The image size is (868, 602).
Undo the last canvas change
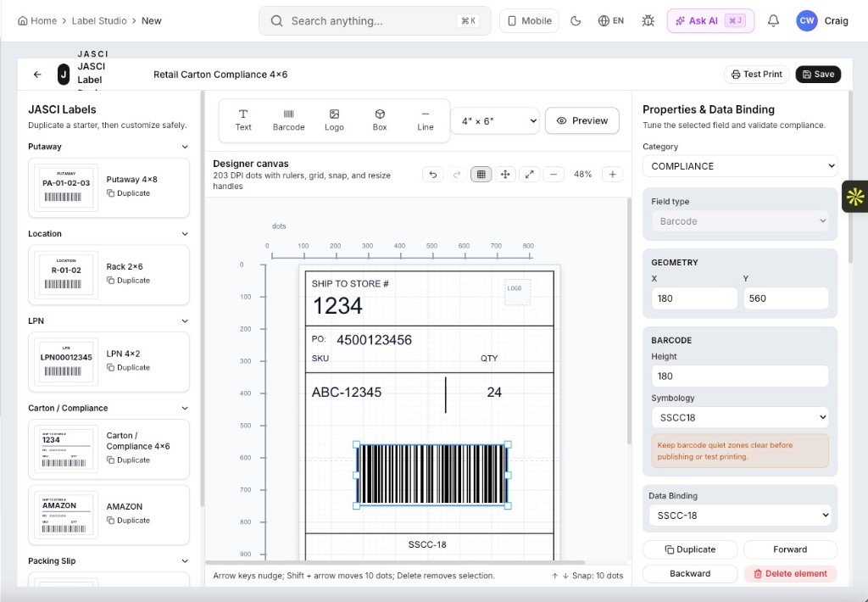tap(433, 175)
